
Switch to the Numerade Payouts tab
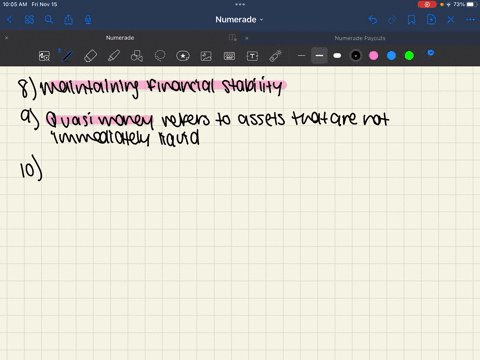click(360, 38)
